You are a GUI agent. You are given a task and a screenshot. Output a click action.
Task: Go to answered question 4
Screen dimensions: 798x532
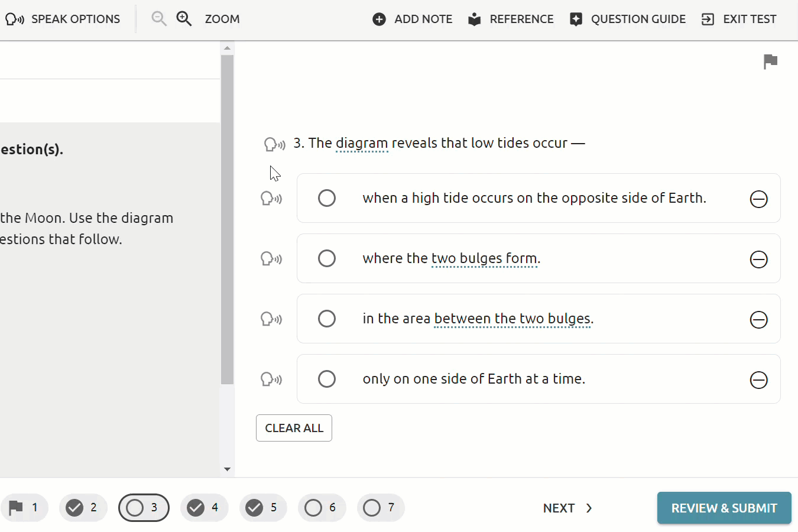pos(204,508)
